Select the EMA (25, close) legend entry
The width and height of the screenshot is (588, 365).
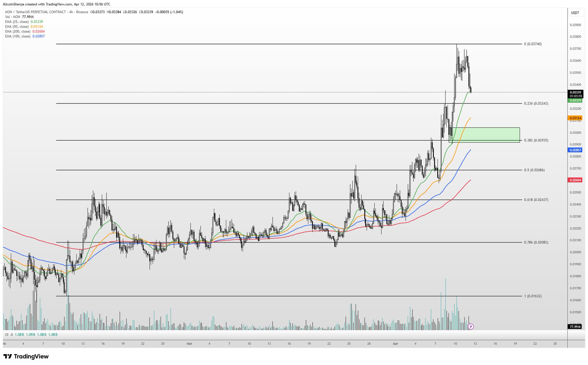click(x=17, y=22)
